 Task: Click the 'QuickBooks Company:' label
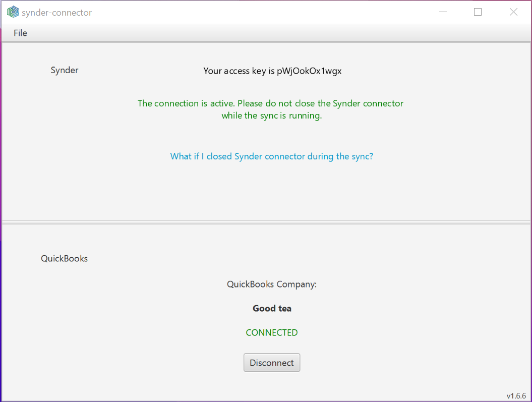(272, 284)
